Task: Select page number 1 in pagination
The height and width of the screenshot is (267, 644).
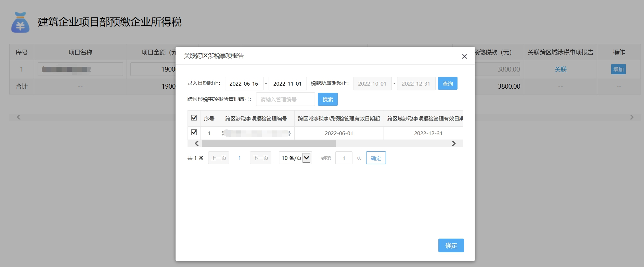Action: [x=240, y=158]
